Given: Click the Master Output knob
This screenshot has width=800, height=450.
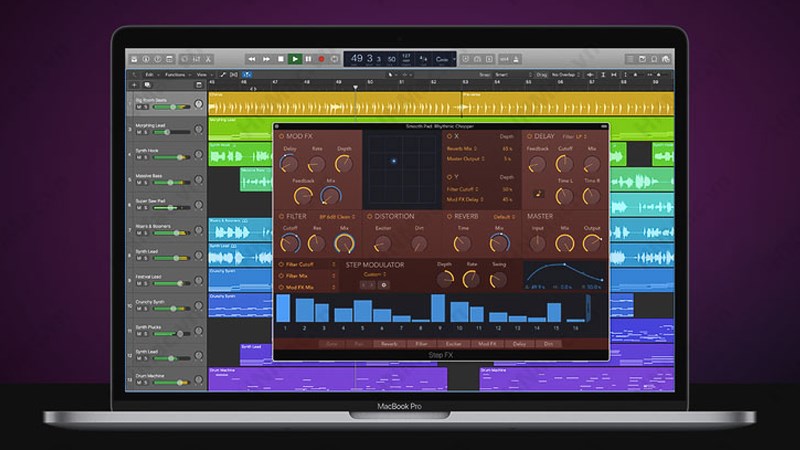Looking at the screenshot, I should [592, 243].
